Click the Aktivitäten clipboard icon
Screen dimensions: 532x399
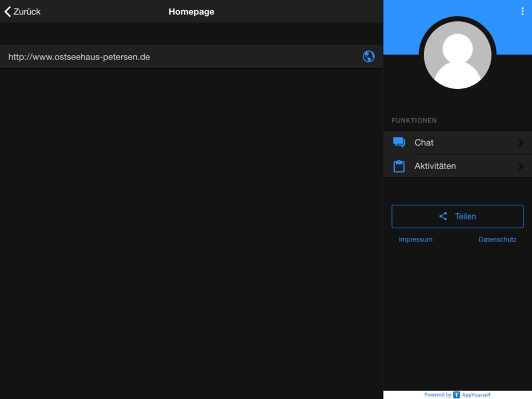click(x=399, y=166)
